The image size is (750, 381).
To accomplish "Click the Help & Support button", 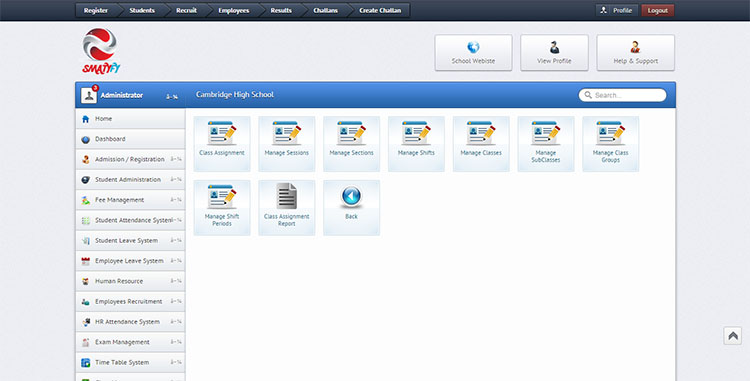I will pyautogui.click(x=636, y=53).
